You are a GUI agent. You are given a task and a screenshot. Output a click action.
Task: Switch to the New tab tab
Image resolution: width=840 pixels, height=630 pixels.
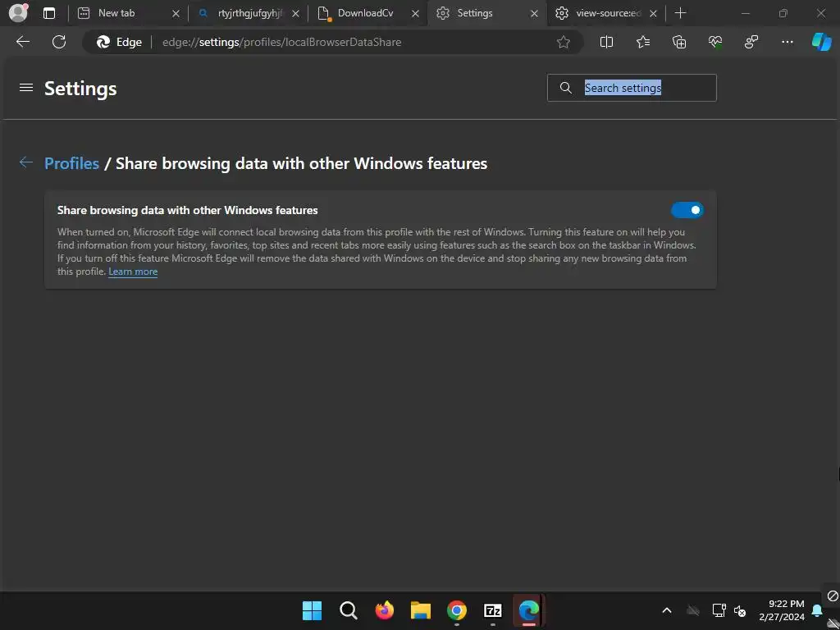126,13
